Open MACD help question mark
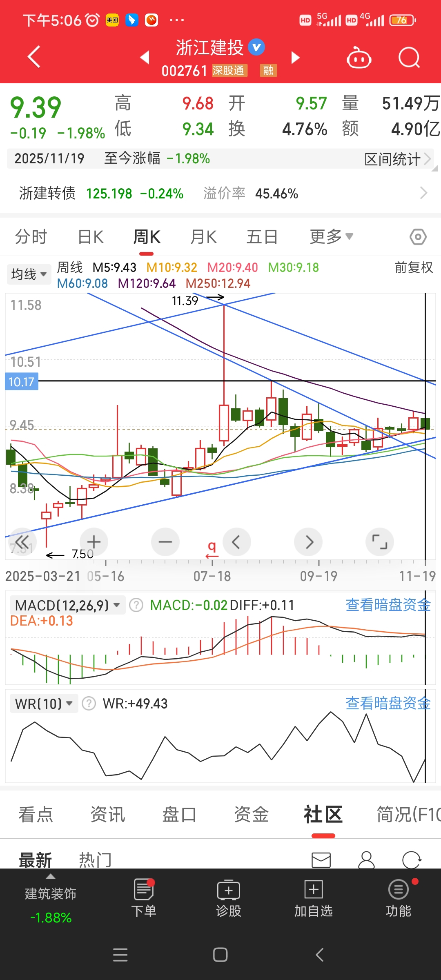This screenshot has height=980, width=441. click(x=136, y=605)
